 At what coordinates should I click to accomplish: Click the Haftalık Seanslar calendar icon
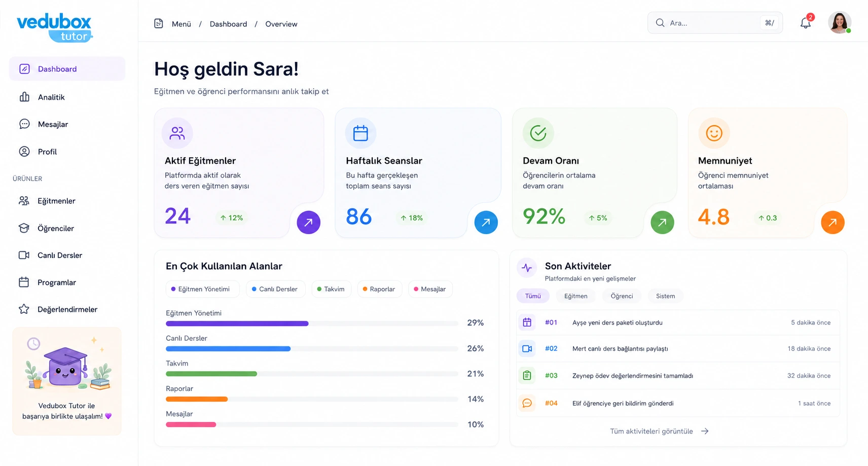pyautogui.click(x=360, y=133)
